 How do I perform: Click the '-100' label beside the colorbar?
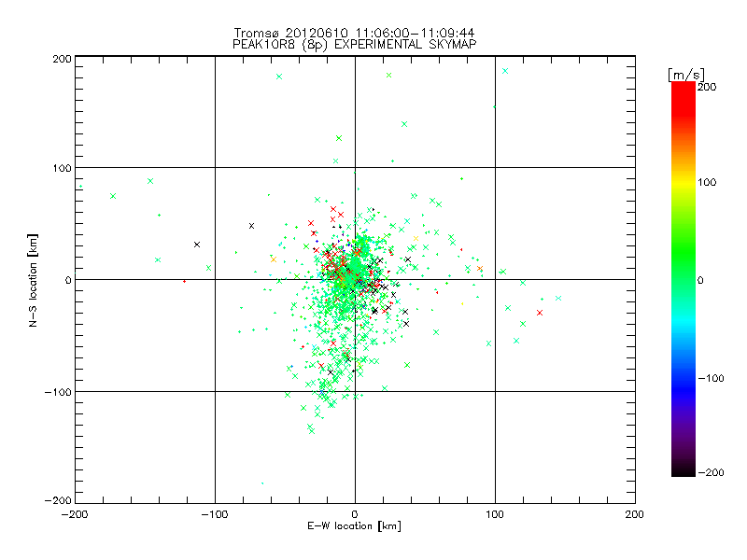pos(712,378)
